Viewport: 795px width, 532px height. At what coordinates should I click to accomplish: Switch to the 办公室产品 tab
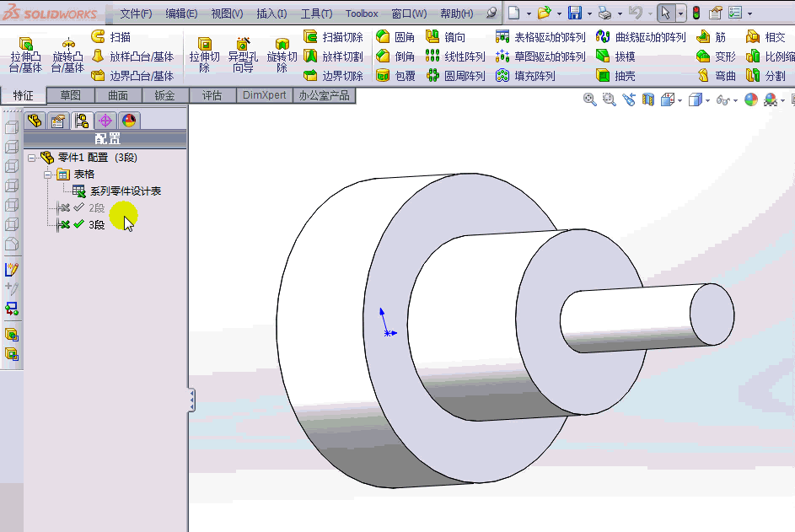click(324, 95)
